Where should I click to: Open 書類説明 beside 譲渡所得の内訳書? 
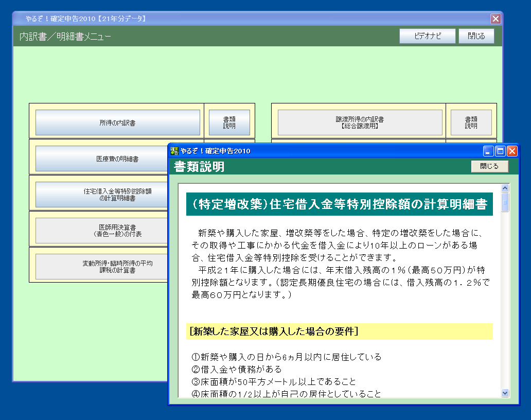471,122
